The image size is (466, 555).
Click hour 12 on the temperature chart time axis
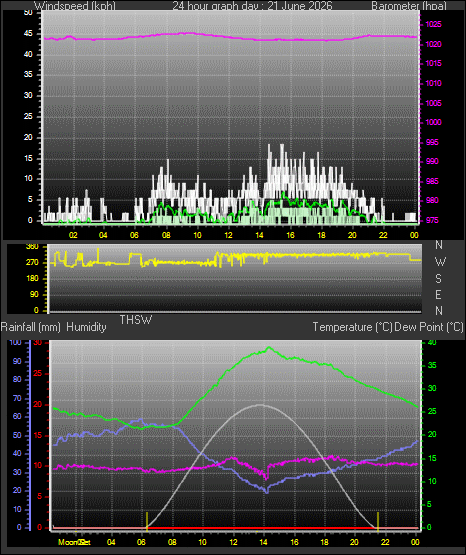[x=233, y=542]
